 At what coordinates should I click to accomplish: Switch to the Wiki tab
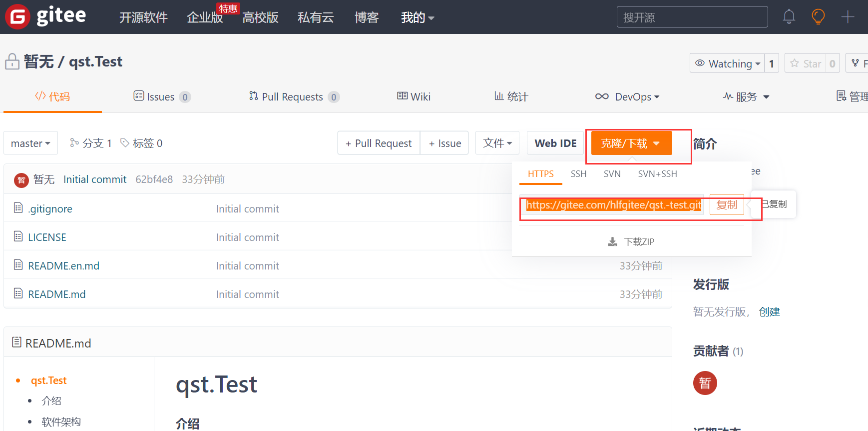(x=414, y=96)
